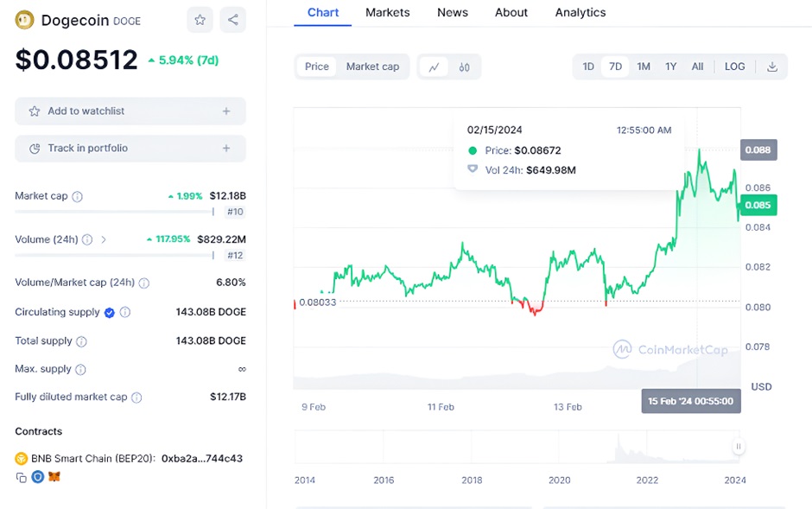Click the verified circulating supply badge
The height and width of the screenshot is (509, 812).
click(x=110, y=313)
